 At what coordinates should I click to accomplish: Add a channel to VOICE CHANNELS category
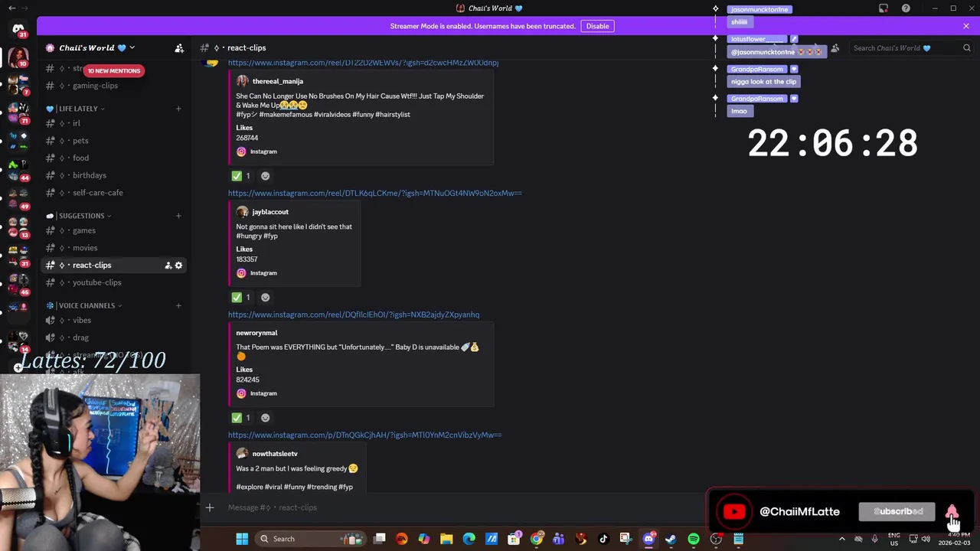click(x=178, y=305)
